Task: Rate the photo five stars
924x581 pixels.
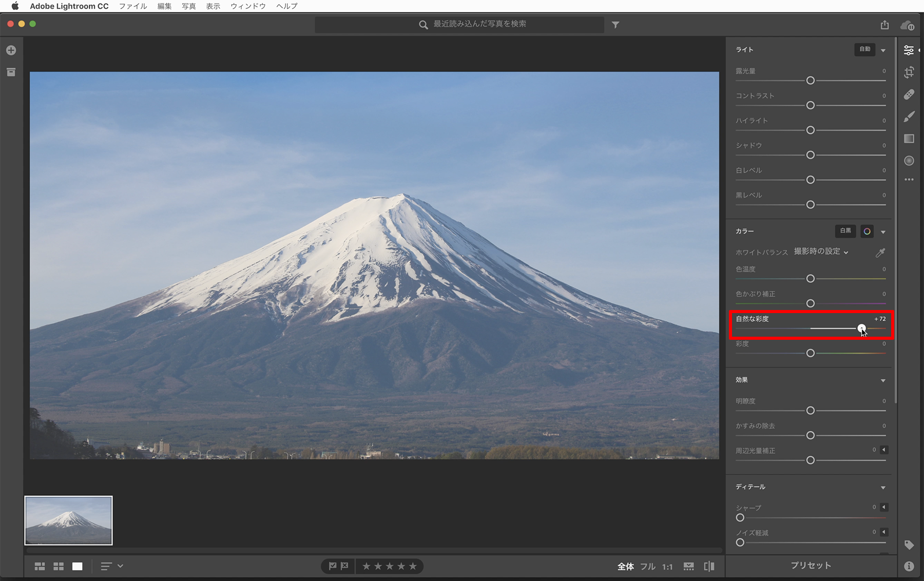Action: (413, 566)
